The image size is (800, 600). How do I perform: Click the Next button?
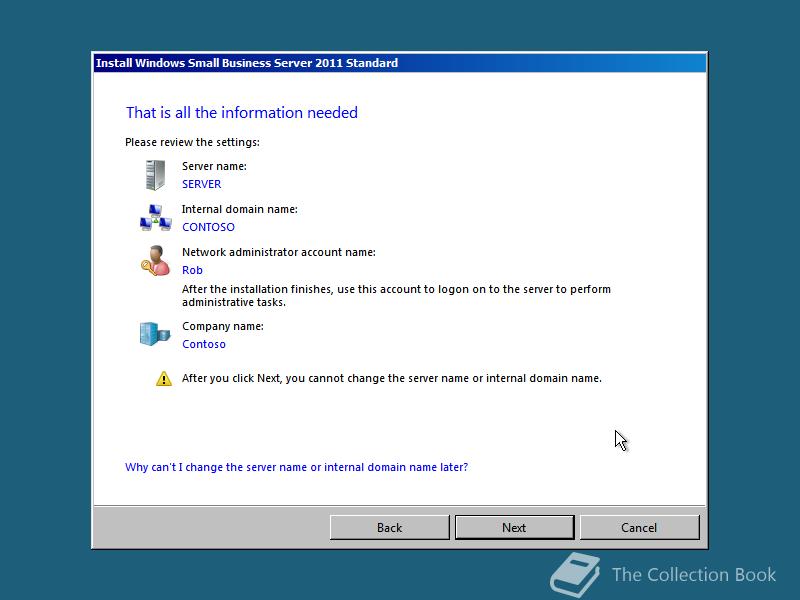pyautogui.click(x=514, y=527)
